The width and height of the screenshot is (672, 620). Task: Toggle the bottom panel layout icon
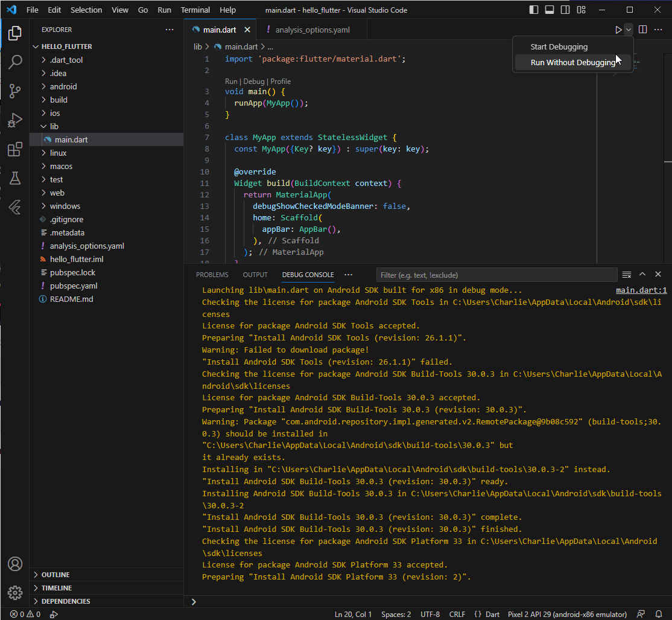[550, 10]
